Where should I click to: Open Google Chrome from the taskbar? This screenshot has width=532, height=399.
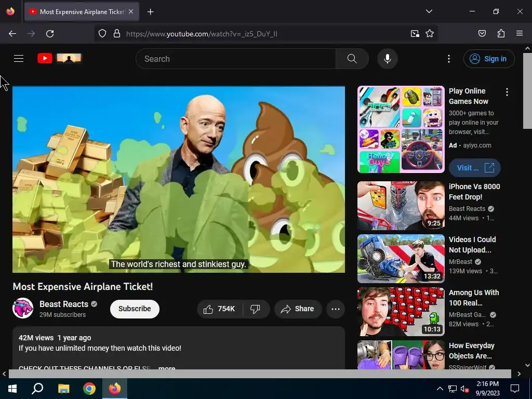click(x=89, y=389)
